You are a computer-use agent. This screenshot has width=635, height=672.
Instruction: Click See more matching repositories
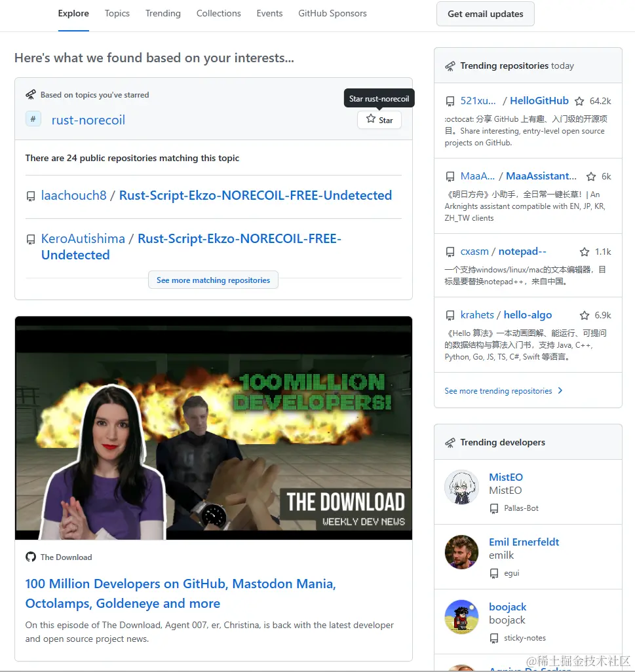pos(213,280)
